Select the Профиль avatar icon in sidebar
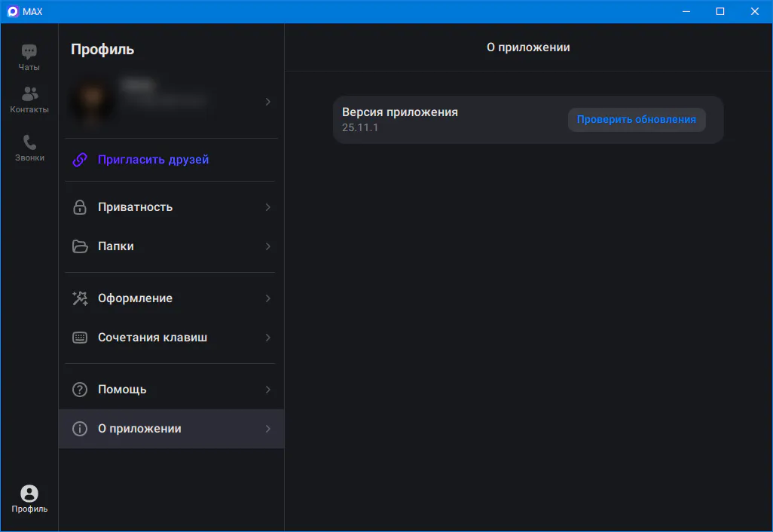Image resolution: width=773 pixels, height=532 pixels. (x=29, y=493)
